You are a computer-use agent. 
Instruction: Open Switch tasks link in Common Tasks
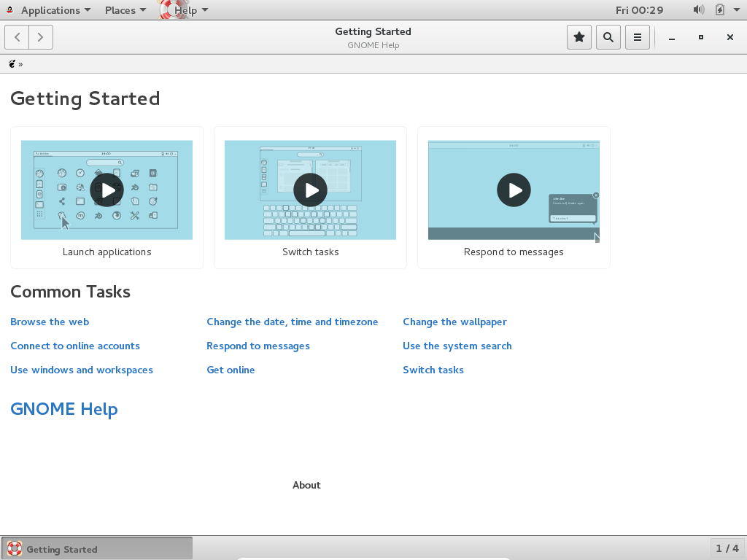click(433, 370)
